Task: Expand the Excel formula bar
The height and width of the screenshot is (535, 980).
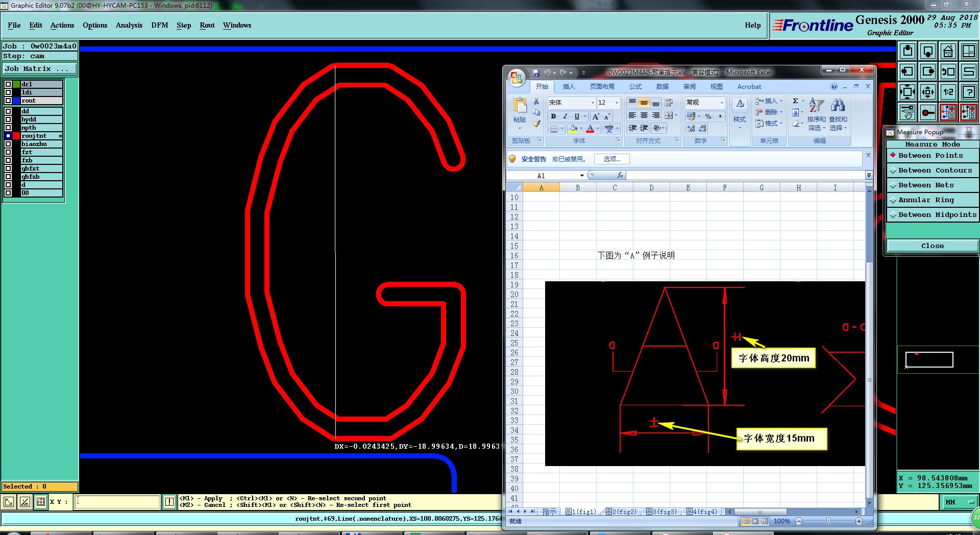Action: coord(869,175)
